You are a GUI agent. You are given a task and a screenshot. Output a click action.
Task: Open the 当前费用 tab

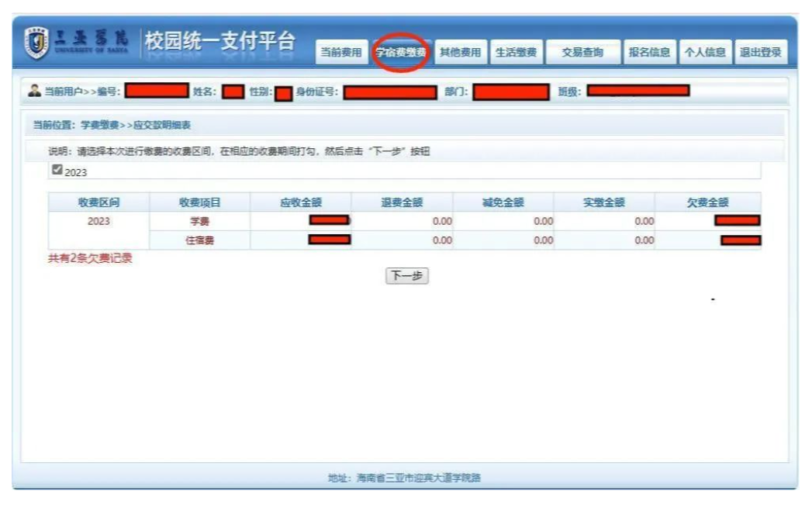[x=341, y=53]
